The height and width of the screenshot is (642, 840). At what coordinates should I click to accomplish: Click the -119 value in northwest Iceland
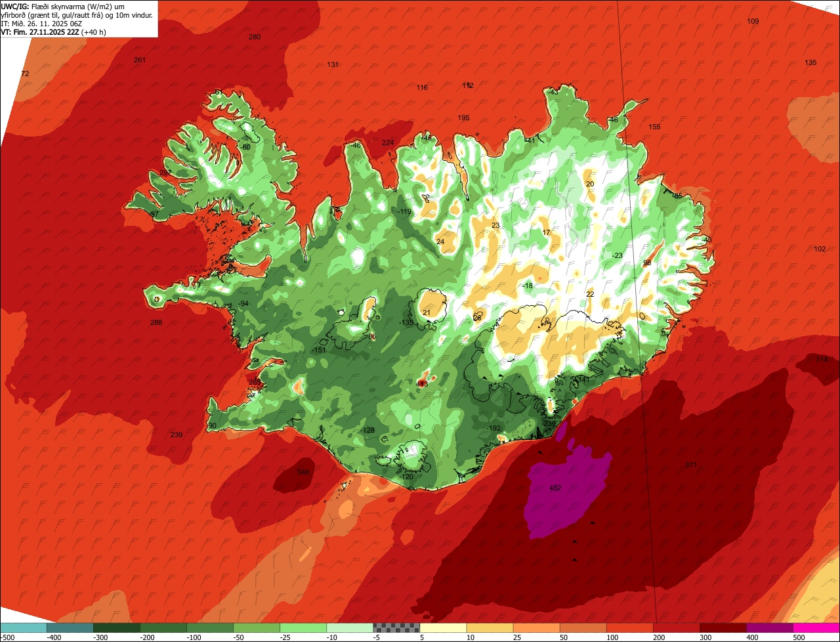click(x=404, y=211)
